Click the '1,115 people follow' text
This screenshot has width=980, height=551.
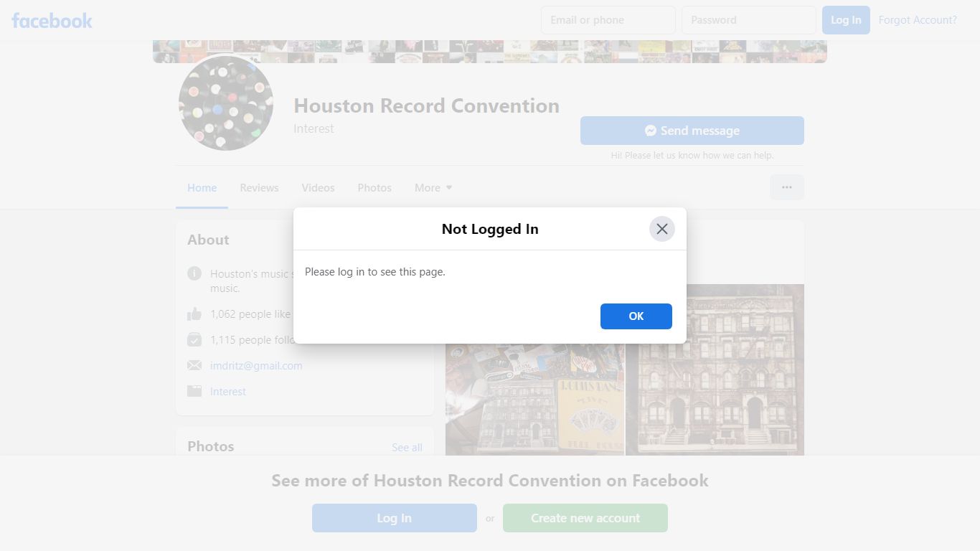coord(252,340)
